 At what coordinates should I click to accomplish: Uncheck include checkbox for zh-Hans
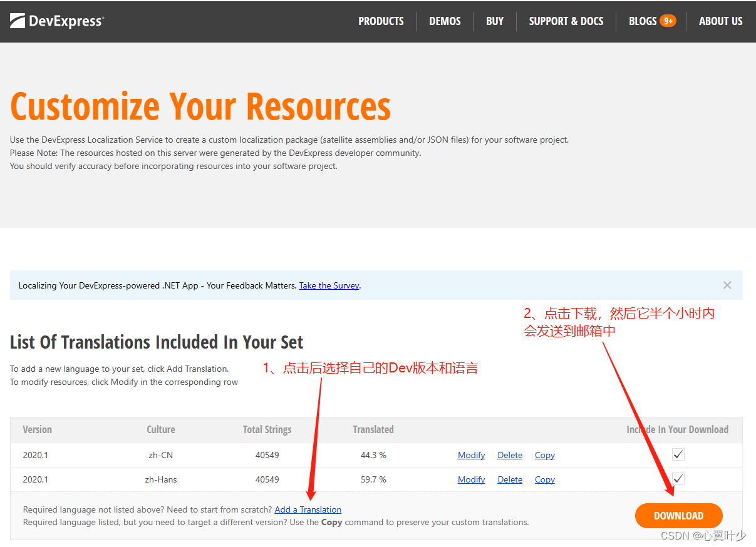[678, 479]
